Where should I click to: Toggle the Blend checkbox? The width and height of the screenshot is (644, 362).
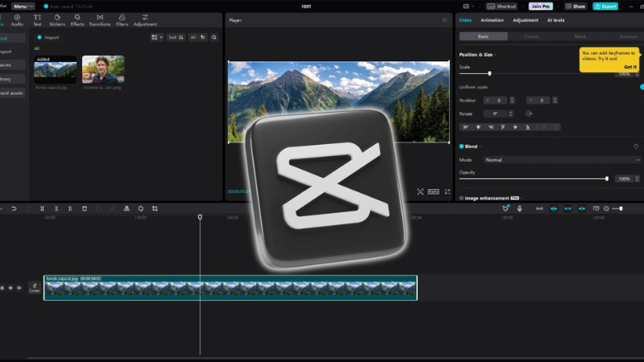pos(461,146)
